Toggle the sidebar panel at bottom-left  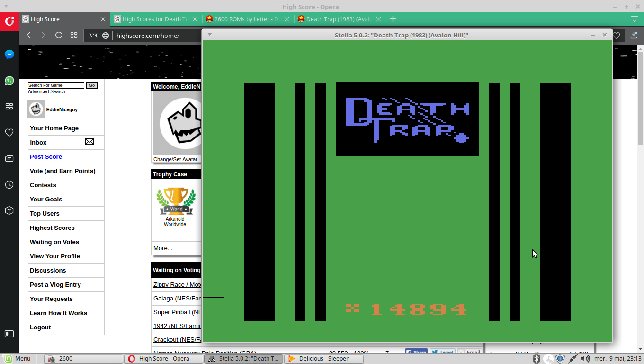(9, 334)
